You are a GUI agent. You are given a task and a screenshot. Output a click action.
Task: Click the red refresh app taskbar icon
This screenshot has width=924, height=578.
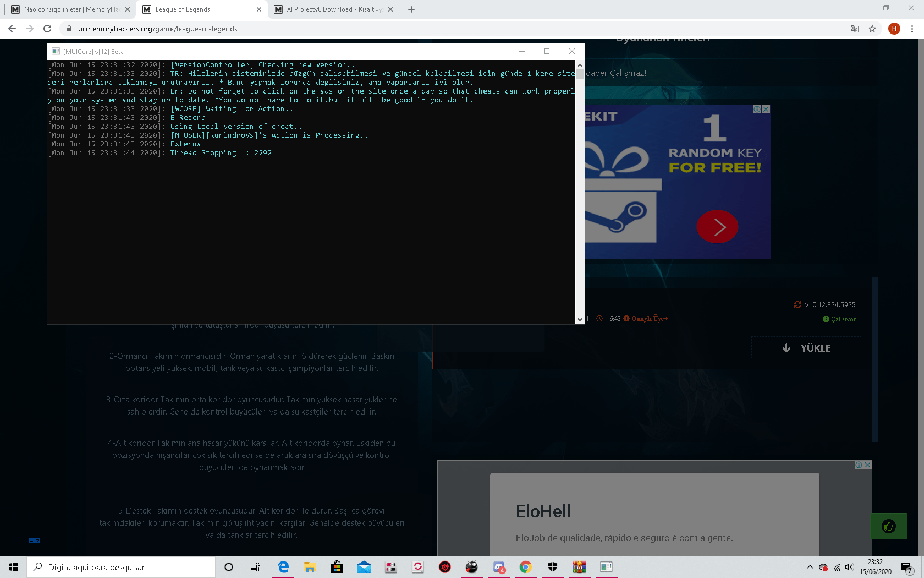[x=418, y=567]
